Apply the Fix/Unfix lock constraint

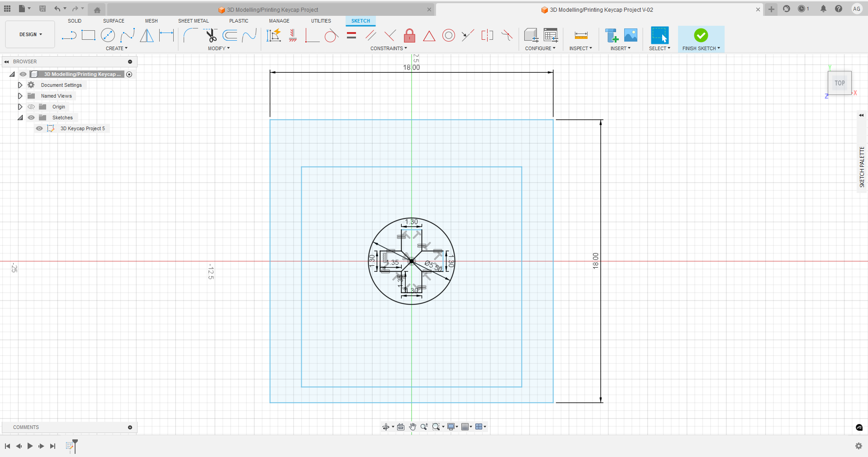(x=409, y=35)
